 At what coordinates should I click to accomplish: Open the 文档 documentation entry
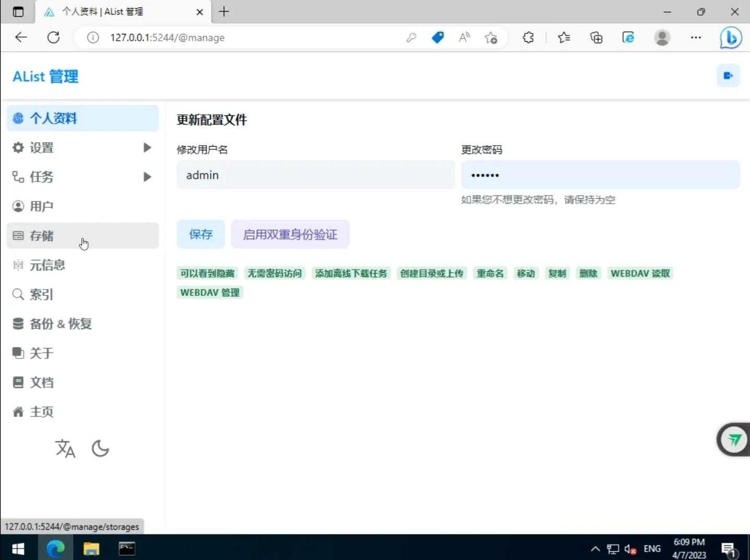click(x=42, y=382)
